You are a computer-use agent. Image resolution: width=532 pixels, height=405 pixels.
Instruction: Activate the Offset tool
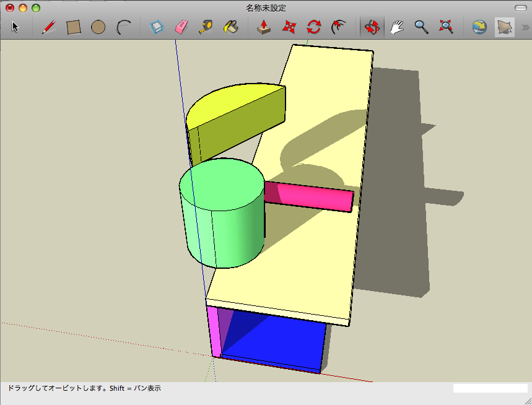[x=339, y=27]
